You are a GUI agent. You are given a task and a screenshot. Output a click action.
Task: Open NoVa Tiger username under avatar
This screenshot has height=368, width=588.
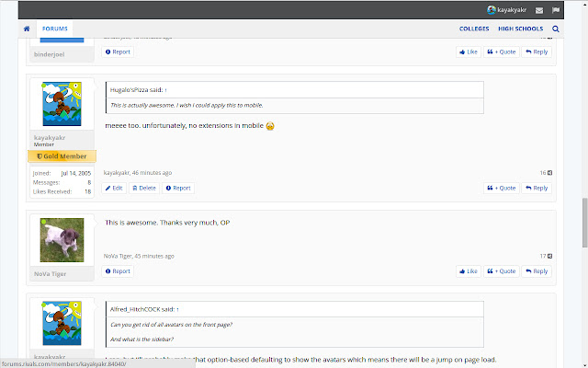pos(50,274)
